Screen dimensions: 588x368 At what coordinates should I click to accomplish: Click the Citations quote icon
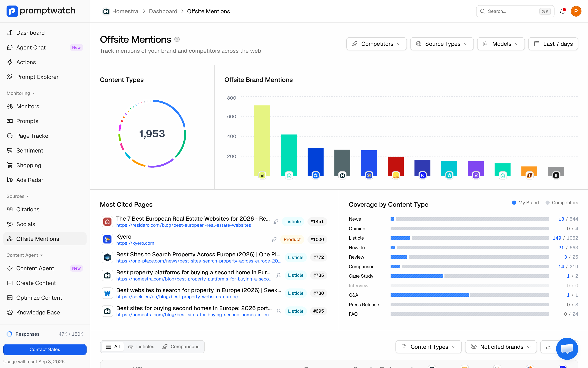[x=10, y=209]
